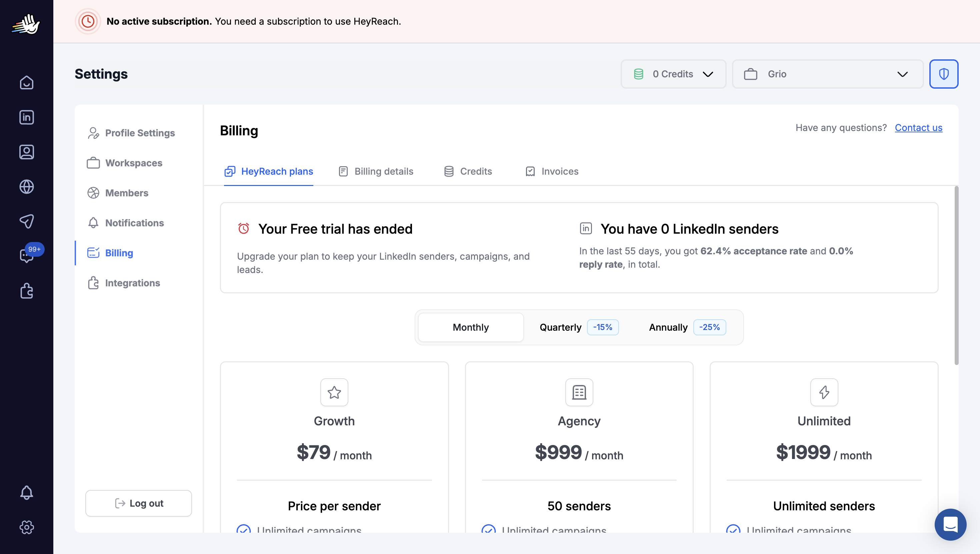This screenshot has width=980, height=554.
Task: Switch to the Invoices tab
Action: click(552, 171)
